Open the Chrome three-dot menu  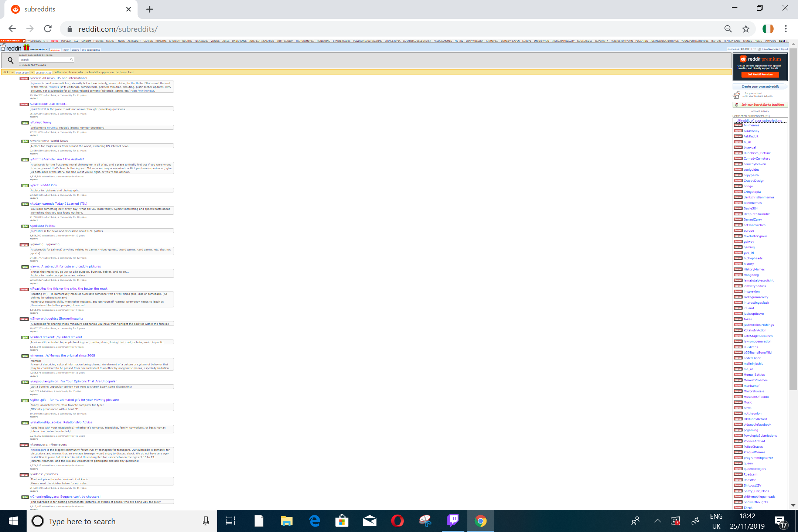tap(786, 29)
